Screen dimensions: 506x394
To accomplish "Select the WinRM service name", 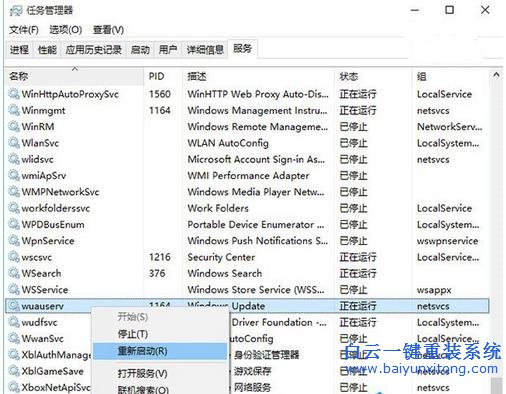I will click(38, 127).
